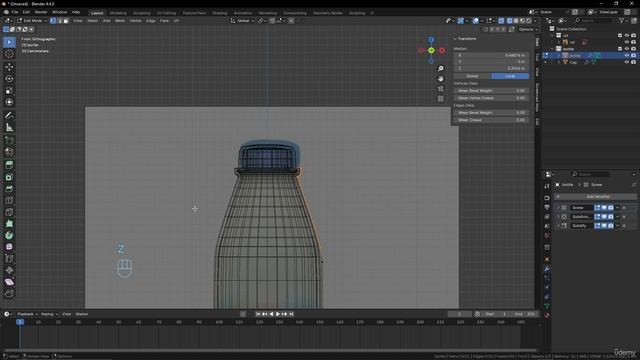Switch to the UV Editing workspace tab
This screenshot has width=640, height=360.
coord(166,13)
